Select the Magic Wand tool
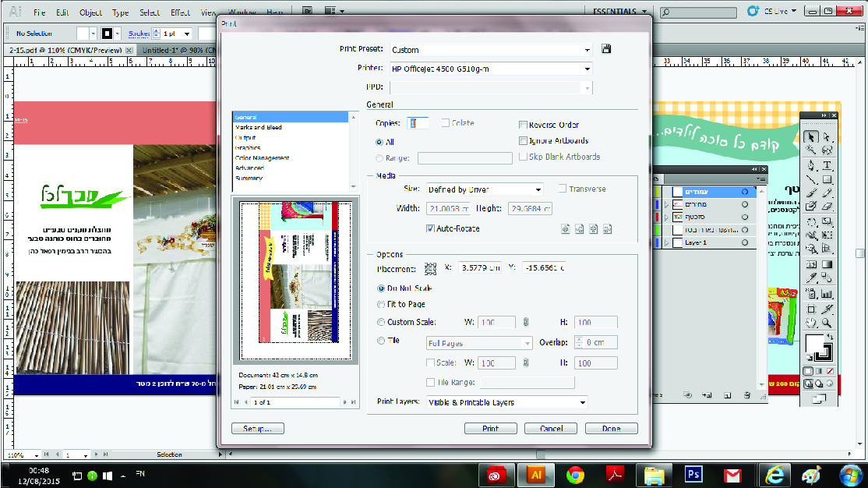 tap(811, 150)
